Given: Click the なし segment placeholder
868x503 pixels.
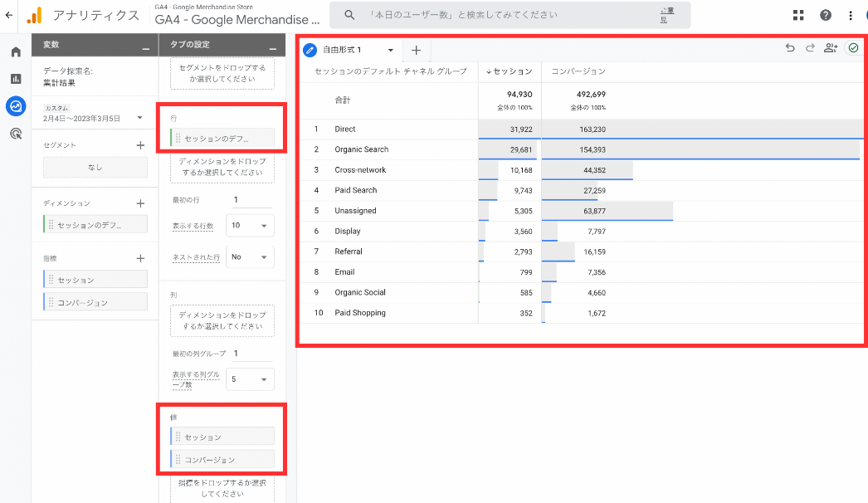Looking at the screenshot, I should click(95, 167).
